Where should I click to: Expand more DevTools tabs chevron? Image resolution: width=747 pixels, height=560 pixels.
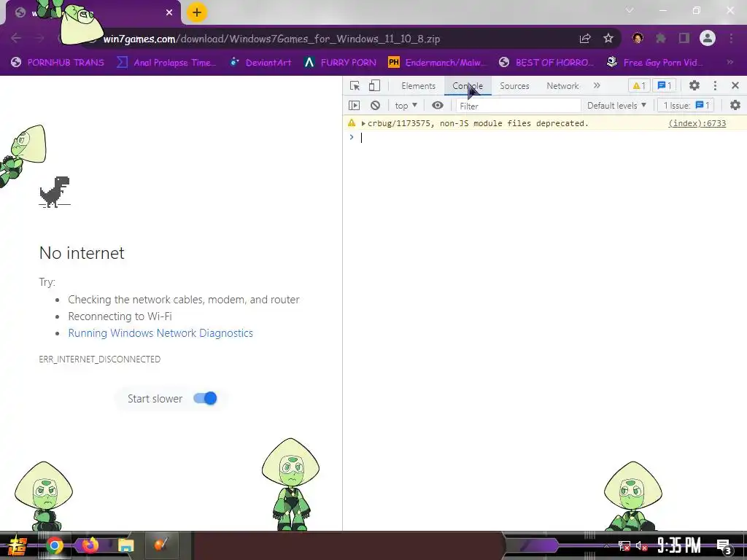pos(597,86)
